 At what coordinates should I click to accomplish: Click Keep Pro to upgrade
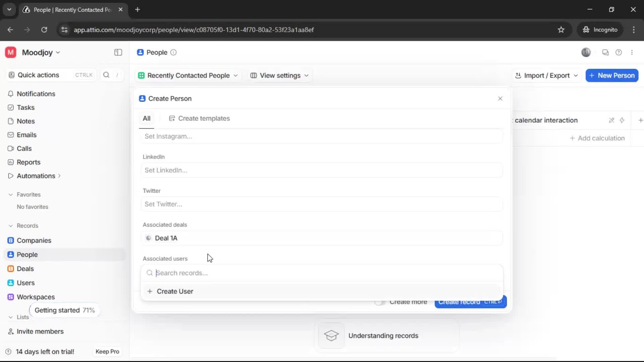point(107,351)
